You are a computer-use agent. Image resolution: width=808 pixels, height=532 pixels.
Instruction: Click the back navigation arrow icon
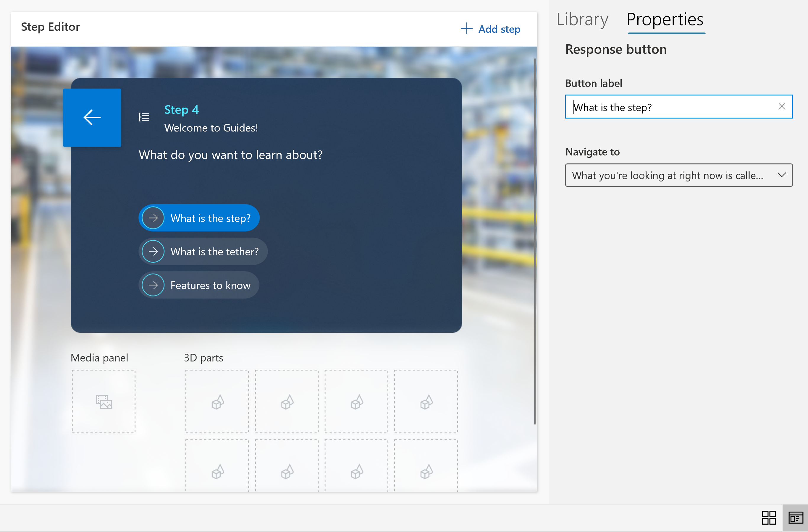coord(92,117)
